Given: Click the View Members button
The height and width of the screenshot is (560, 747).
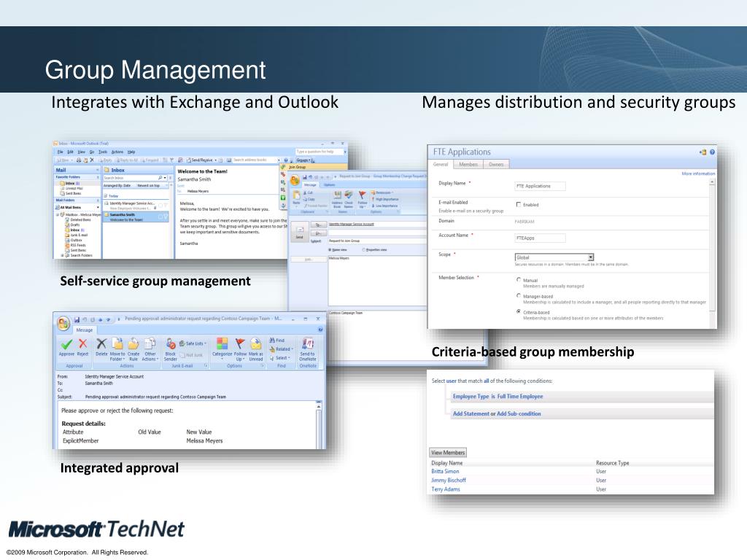Looking at the screenshot, I should click(448, 453).
